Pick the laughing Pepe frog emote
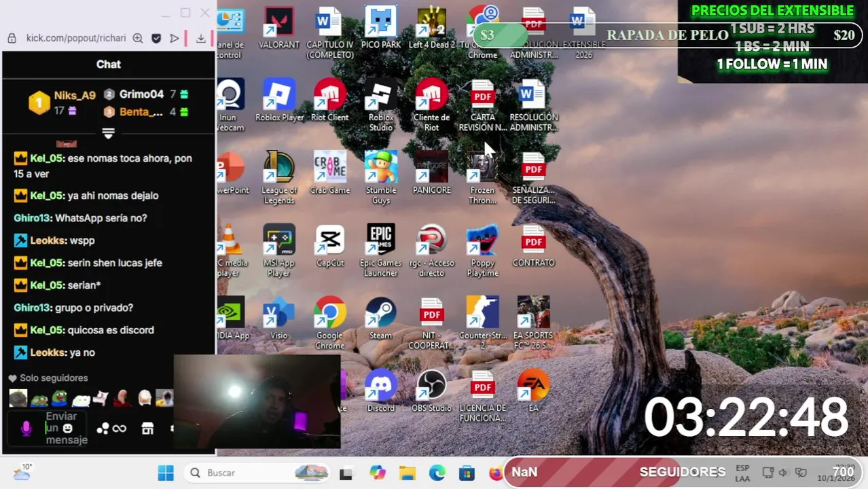This screenshot has width=868, height=489. (x=59, y=398)
